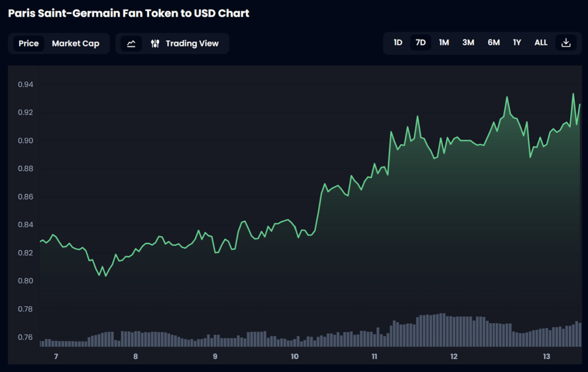Select the 7D time range

point(420,42)
